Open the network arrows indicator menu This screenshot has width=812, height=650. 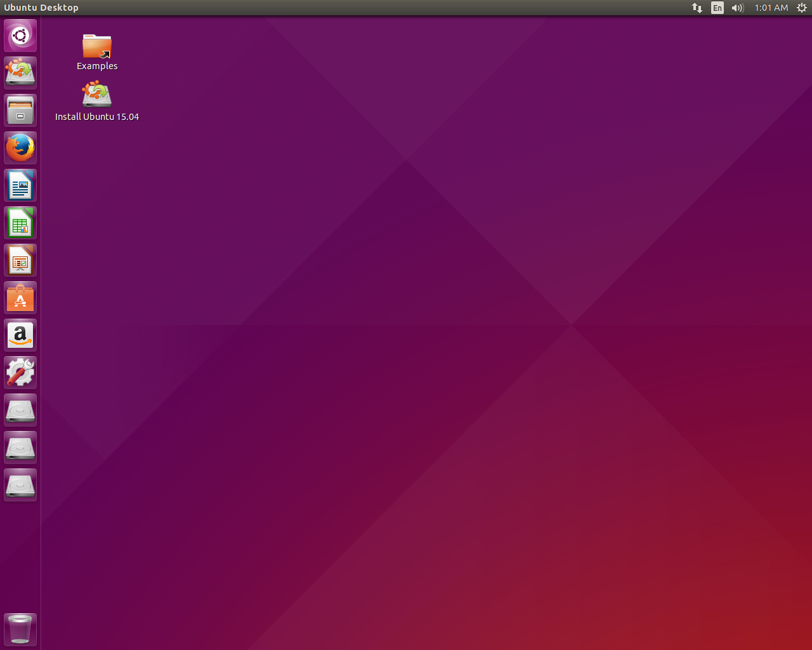point(697,8)
